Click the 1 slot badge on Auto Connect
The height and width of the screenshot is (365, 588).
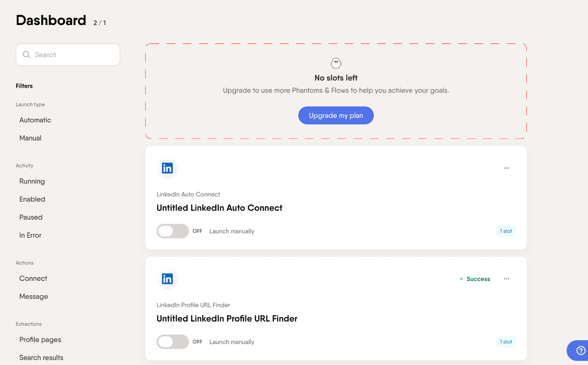pos(506,231)
